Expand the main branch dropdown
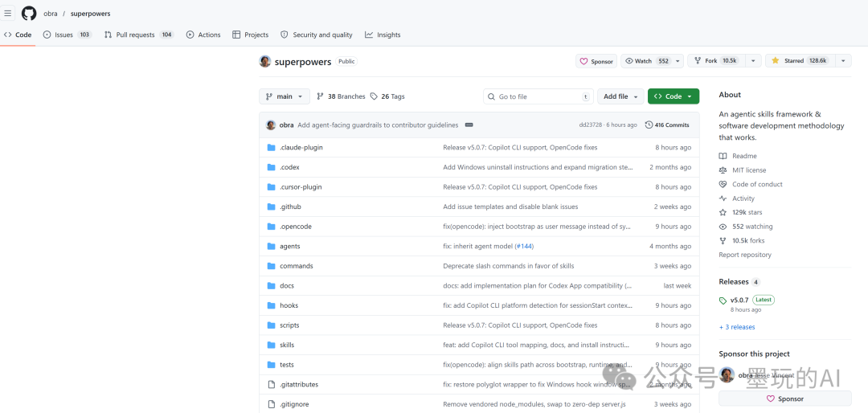 (284, 96)
